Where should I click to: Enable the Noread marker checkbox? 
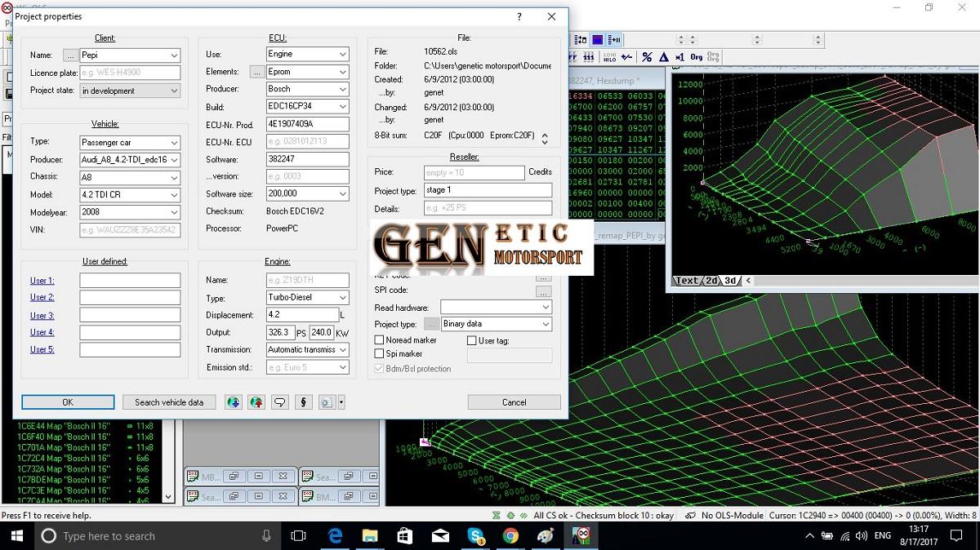379,340
